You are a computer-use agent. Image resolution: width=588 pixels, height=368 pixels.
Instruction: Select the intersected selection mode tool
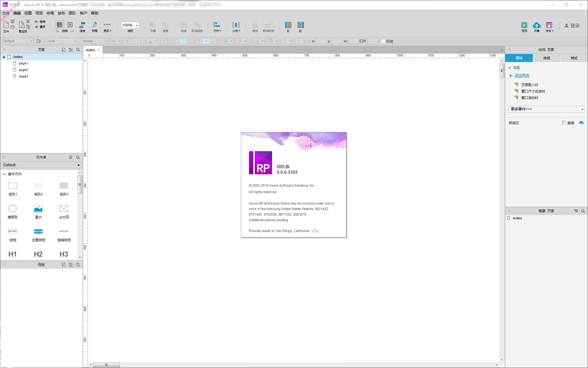[59, 25]
